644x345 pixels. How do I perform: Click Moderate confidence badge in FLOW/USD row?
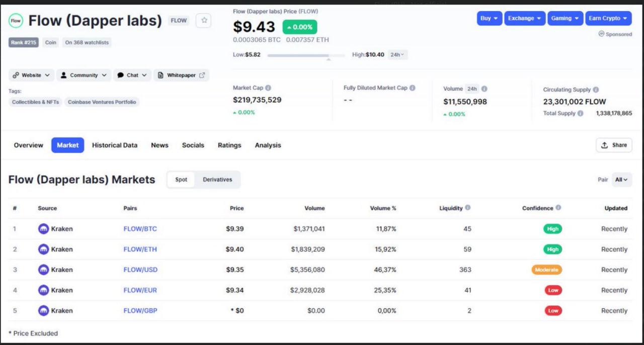[x=546, y=270]
